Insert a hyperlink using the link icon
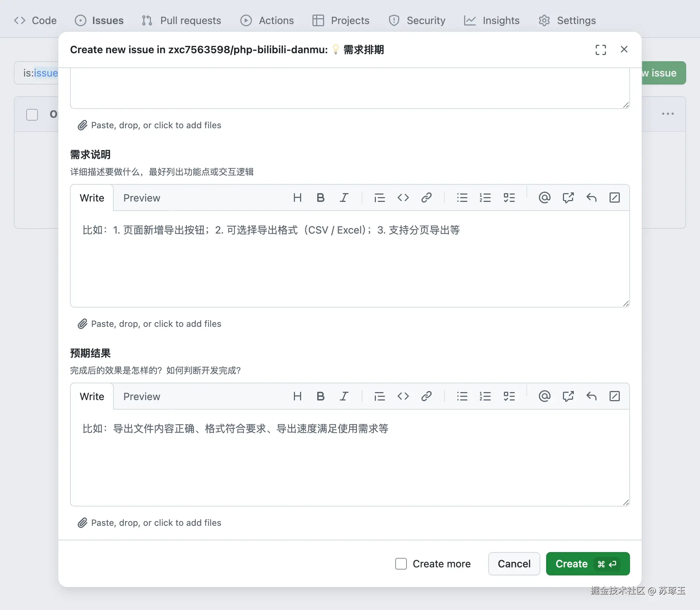 tap(427, 198)
